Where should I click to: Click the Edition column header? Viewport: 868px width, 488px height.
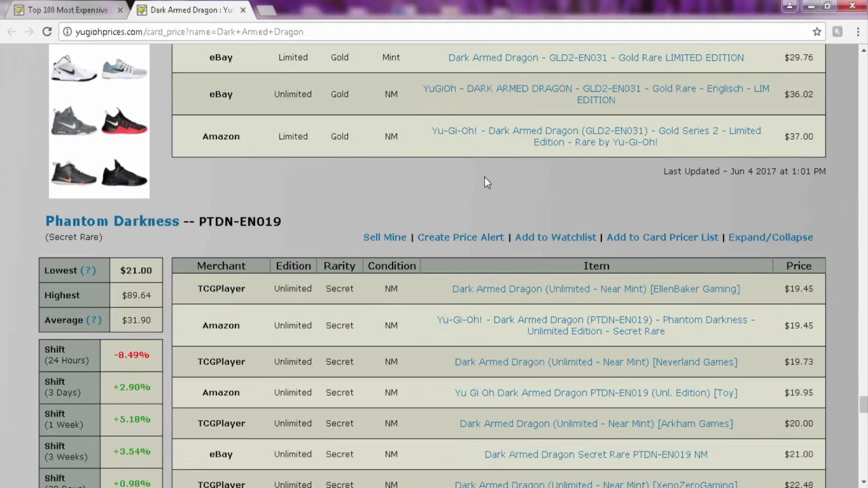click(x=293, y=266)
